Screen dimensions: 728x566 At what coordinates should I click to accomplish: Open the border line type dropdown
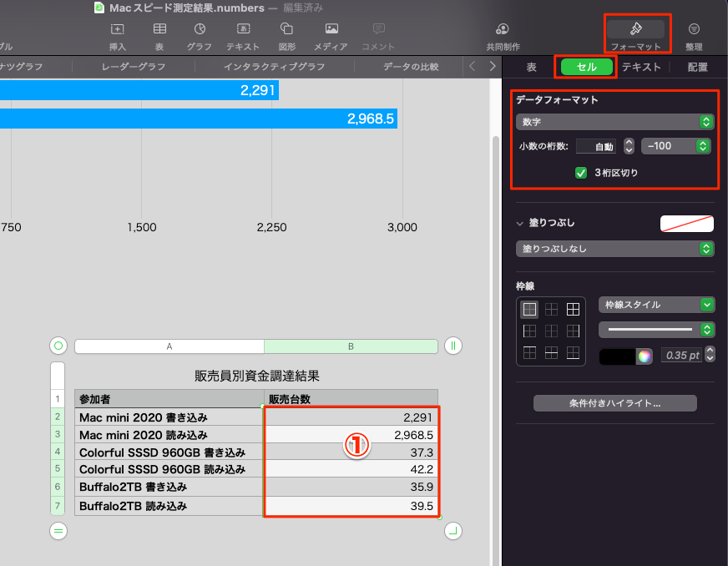pyautogui.click(x=656, y=330)
